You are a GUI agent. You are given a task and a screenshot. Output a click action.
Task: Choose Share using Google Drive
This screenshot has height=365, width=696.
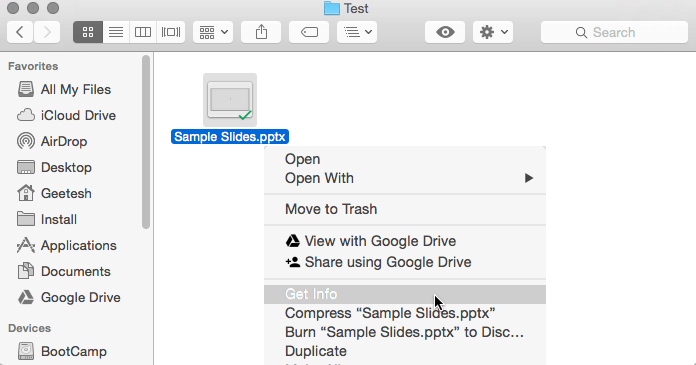pos(405,262)
